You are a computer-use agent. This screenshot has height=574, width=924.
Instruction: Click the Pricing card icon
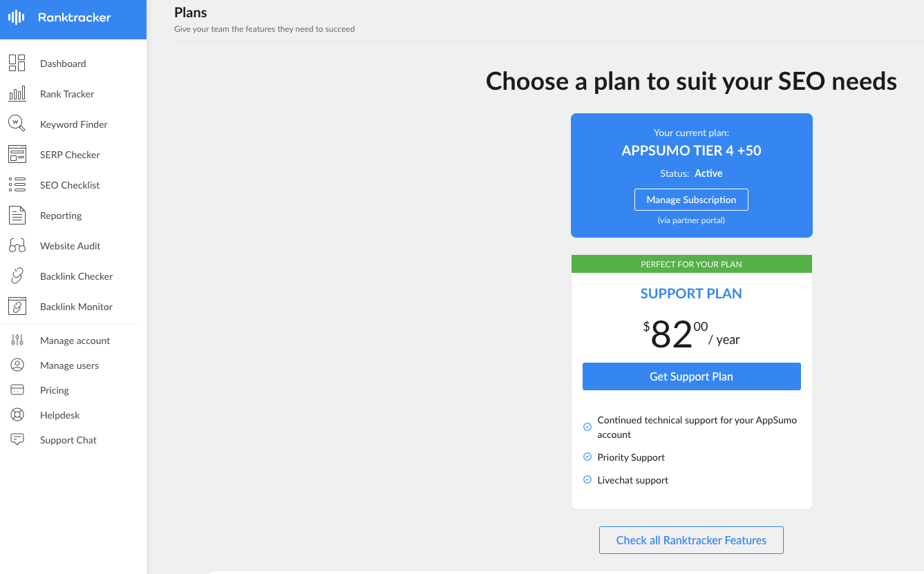click(x=17, y=390)
